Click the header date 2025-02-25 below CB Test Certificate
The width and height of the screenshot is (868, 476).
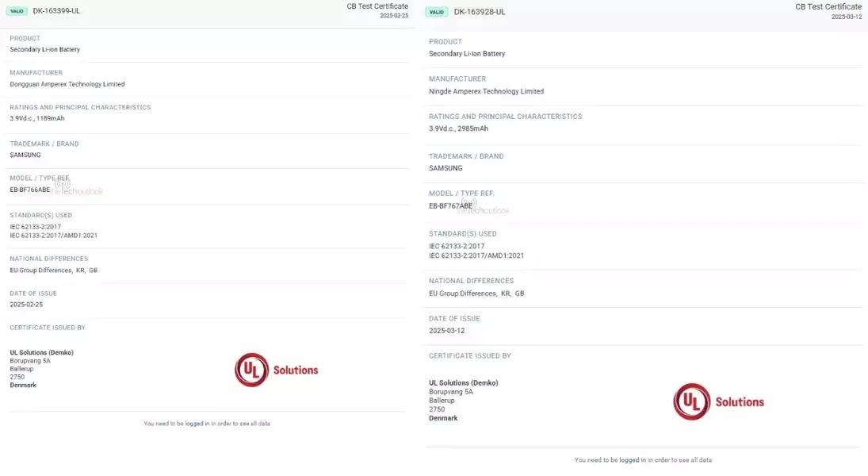pos(394,16)
